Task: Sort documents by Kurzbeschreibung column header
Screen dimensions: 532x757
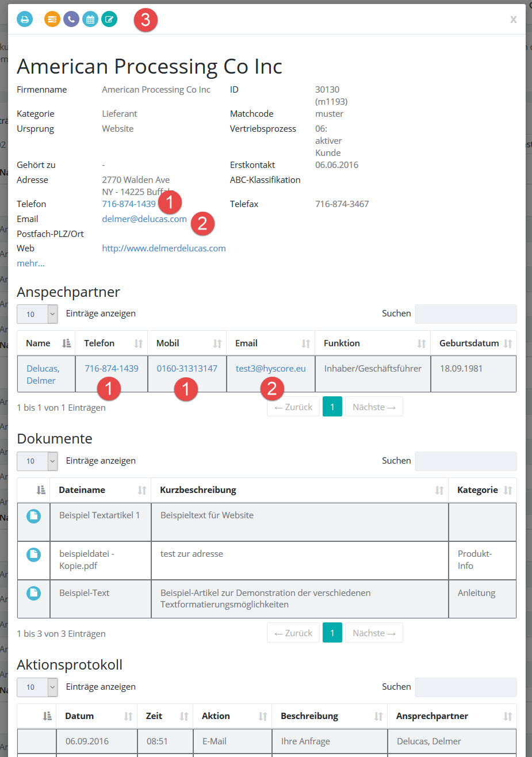Action: tap(299, 490)
